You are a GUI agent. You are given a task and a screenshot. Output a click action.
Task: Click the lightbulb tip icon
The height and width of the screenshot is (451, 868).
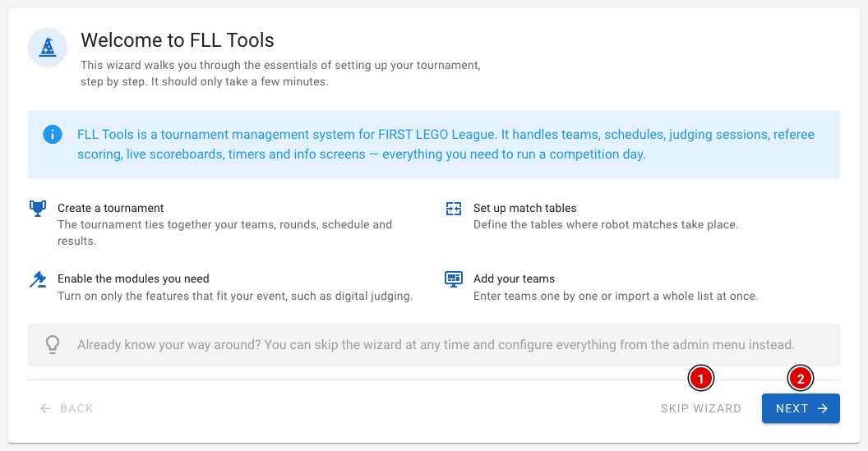[53, 345]
